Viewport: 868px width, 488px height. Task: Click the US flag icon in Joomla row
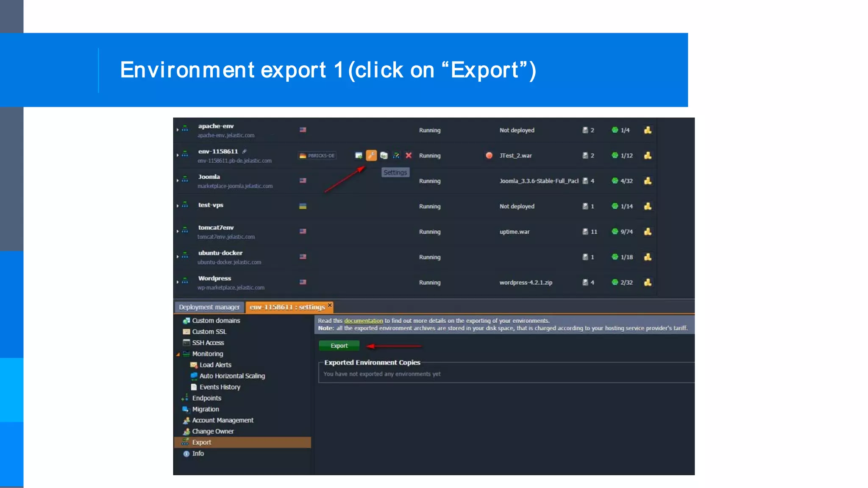pos(303,180)
